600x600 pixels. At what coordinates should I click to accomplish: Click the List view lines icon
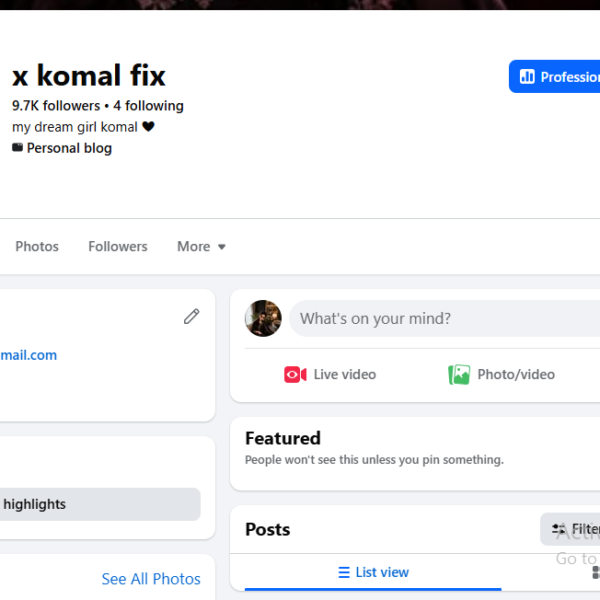click(344, 572)
